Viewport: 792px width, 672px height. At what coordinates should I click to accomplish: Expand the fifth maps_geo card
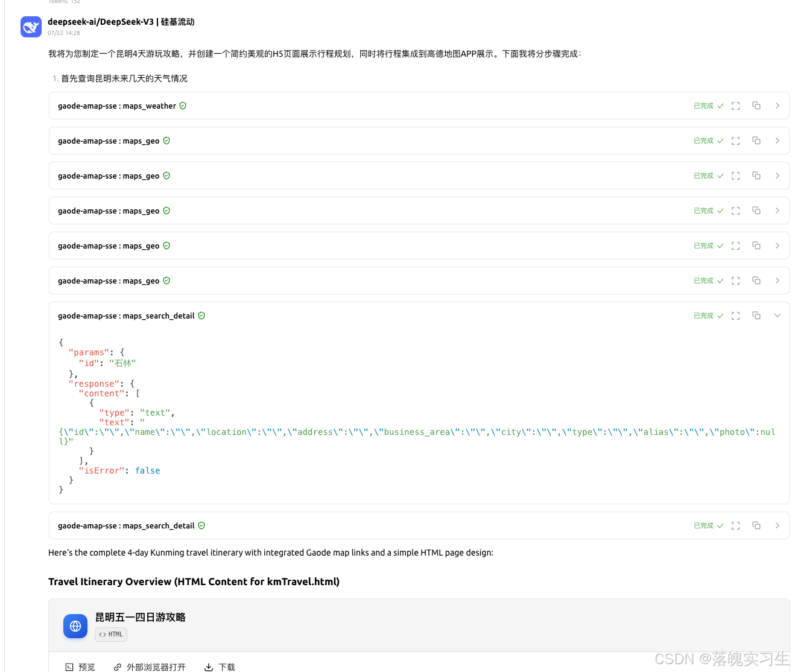(x=778, y=281)
